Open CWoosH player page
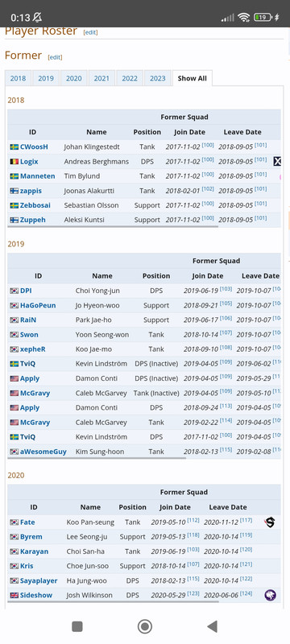 coord(34,147)
